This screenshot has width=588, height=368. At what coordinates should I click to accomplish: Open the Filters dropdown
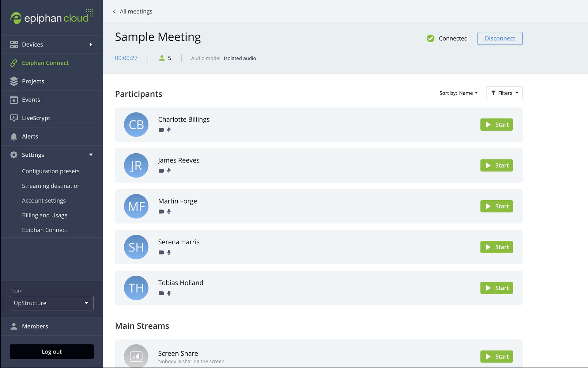coord(504,93)
